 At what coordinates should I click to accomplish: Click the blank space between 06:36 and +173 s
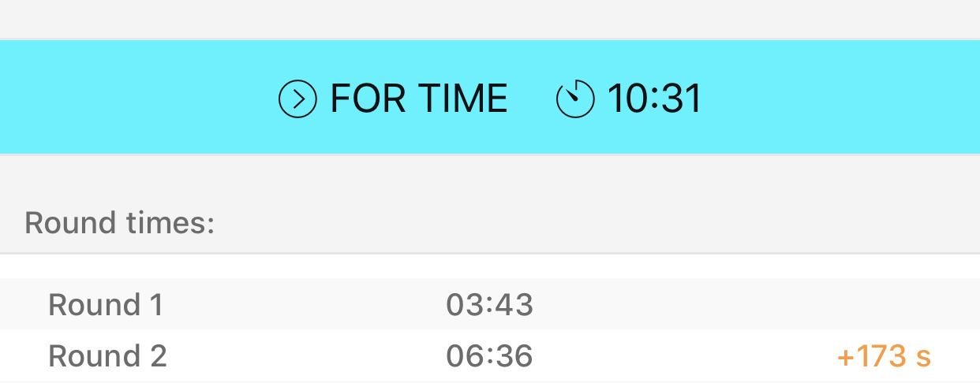click(685, 356)
